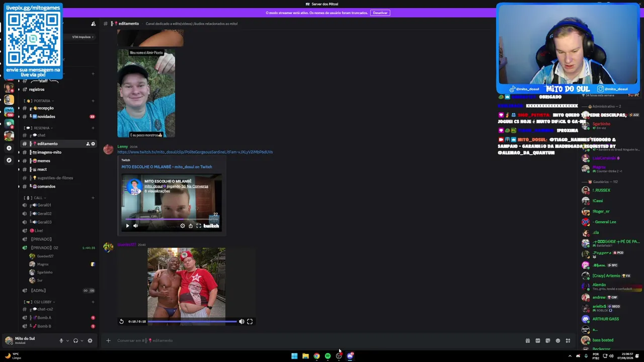Open the Twitch clip settings gear
The width and height of the screenshot is (644, 362).
(x=183, y=226)
